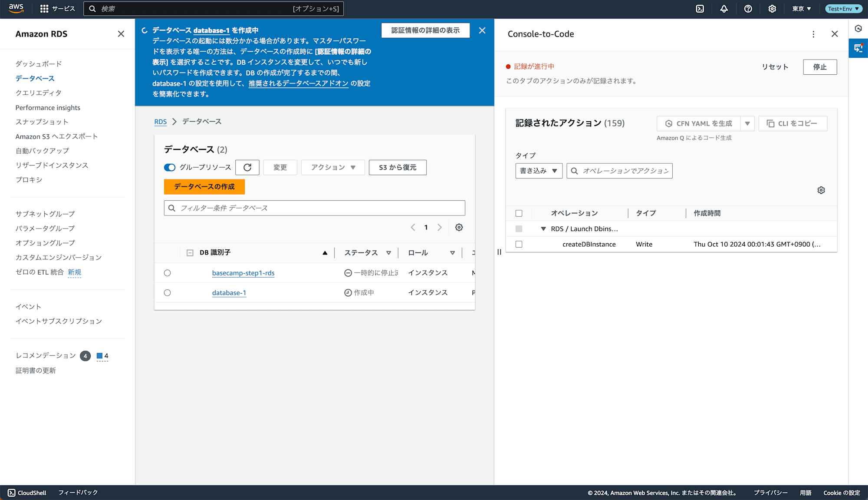Image resolution: width=868 pixels, height=500 pixels.
Task: Stop recording with 停止 button
Action: pos(820,67)
